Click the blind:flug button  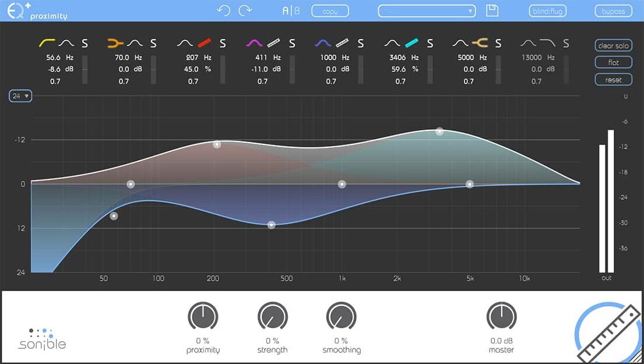pyautogui.click(x=547, y=11)
